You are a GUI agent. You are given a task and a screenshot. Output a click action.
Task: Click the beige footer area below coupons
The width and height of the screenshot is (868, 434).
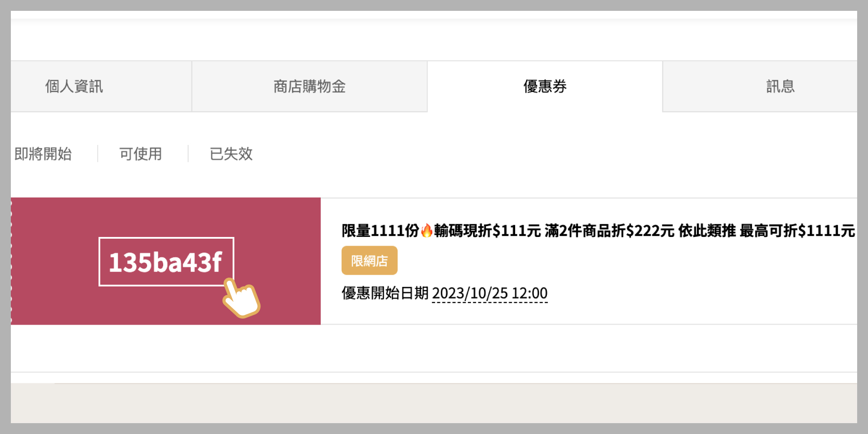pyautogui.click(x=434, y=403)
